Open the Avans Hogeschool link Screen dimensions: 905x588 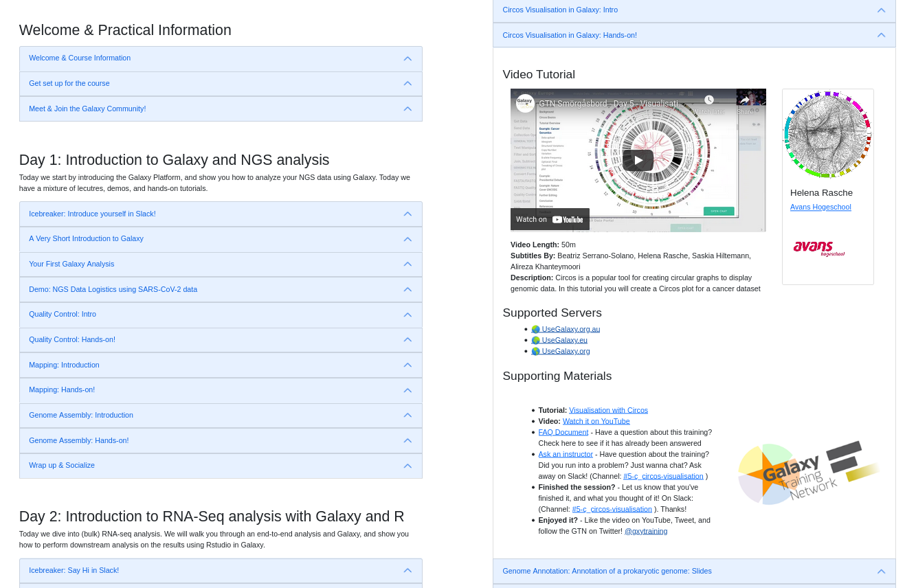click(x=820, y=207)
